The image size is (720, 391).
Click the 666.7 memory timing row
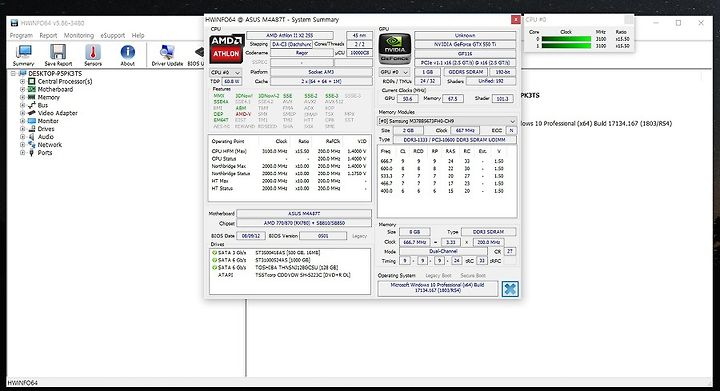(442, 161)
